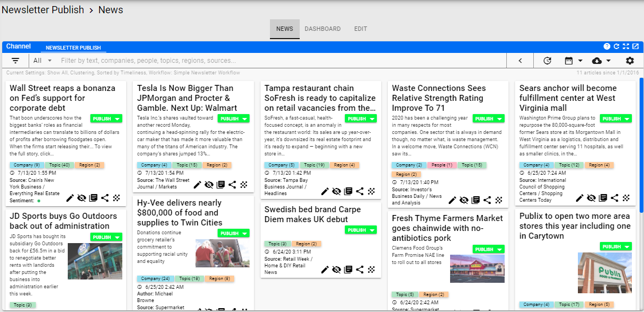Viewport: 644px width, 312px height.
Task: Share the Tampa SoFresh article
Action: pyautogui.click(x=360, y=191)
